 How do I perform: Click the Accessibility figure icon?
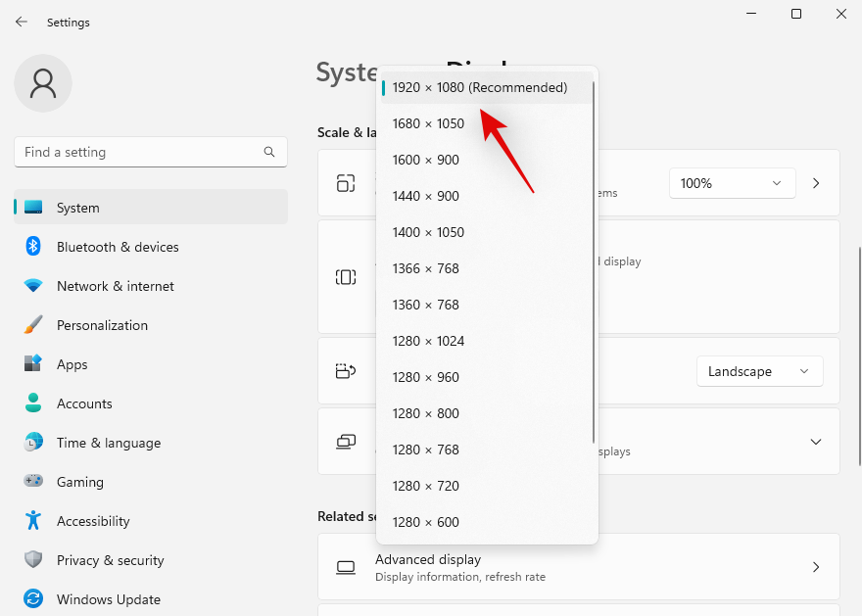click(x=33, y=521)
